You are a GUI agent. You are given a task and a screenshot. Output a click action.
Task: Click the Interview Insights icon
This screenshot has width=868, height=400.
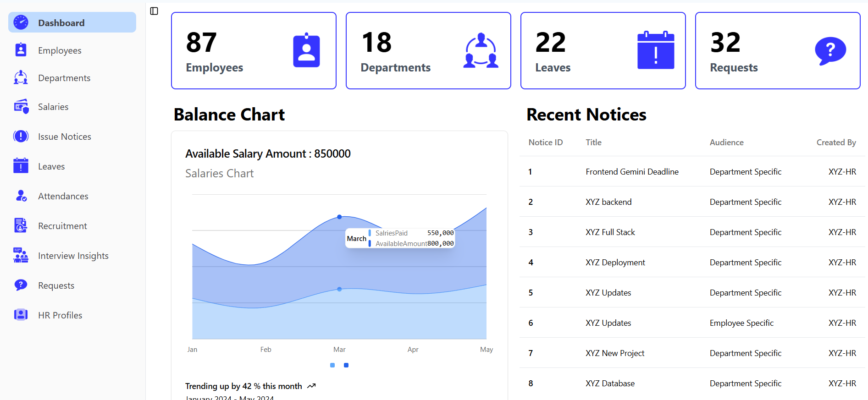(21, 255)
